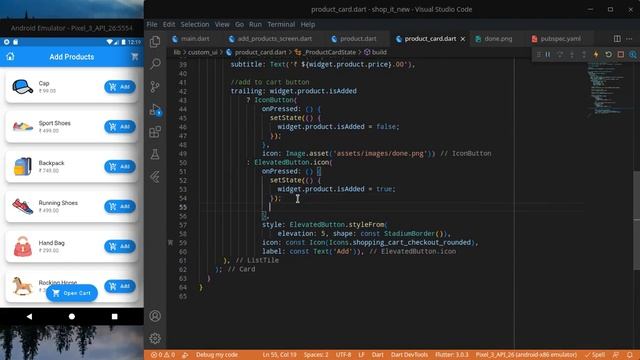
Task: Open the notifications bell in status bar
Action: 630,355
